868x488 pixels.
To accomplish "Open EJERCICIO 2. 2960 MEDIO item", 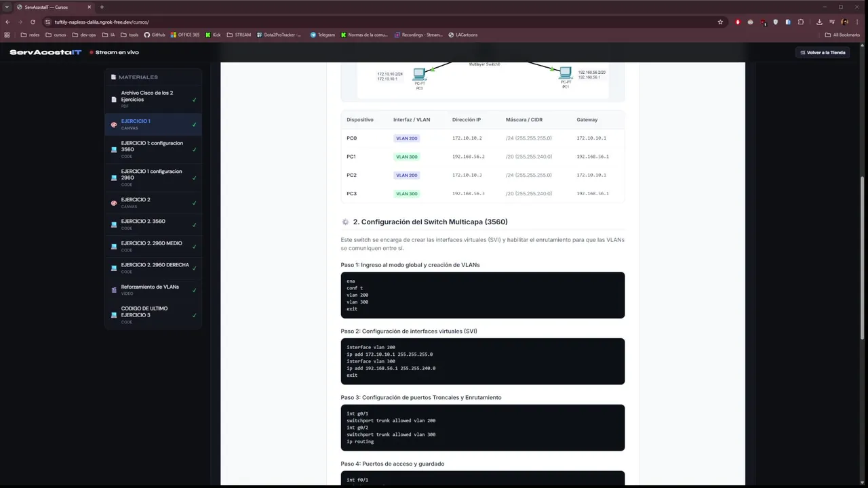I will (x=153, y=246).
